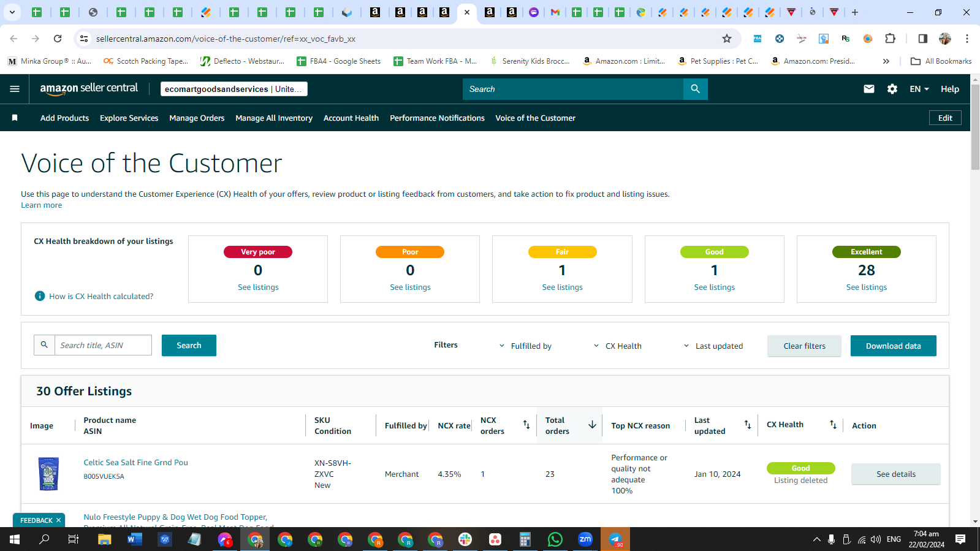This screenshot has height=551, width=980.
Task: Open Slack from the taskbar
Action: pos(465,539)
